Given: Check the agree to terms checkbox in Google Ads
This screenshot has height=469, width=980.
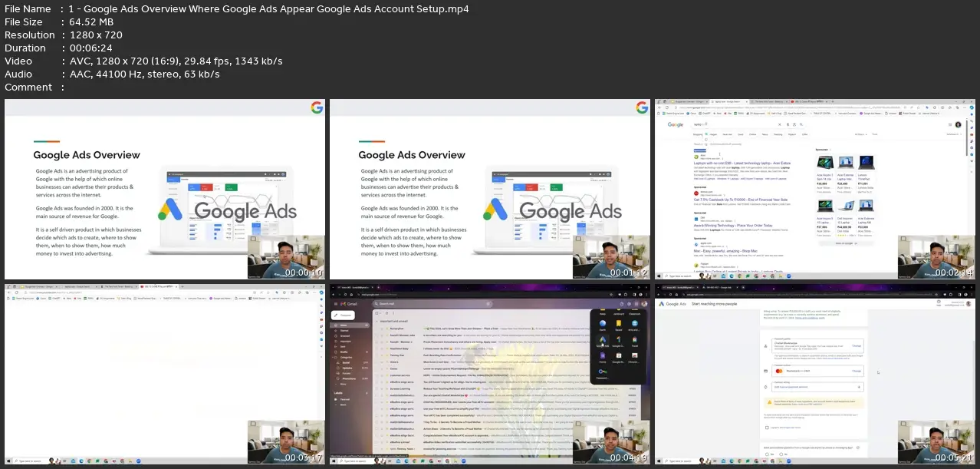Looking at the screenshot, I should [x=767, y=428].
